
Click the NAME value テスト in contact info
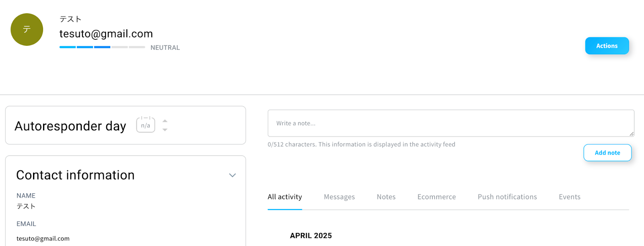(26, 206)
